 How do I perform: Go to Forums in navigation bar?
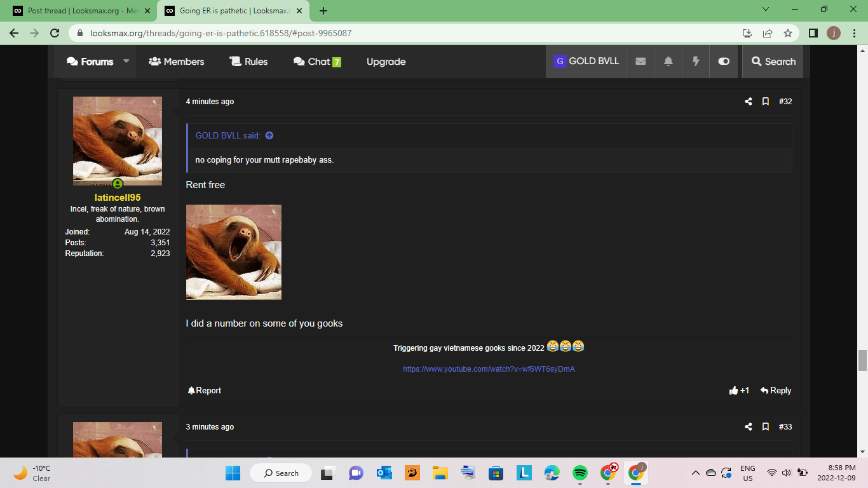coord(90,62)
